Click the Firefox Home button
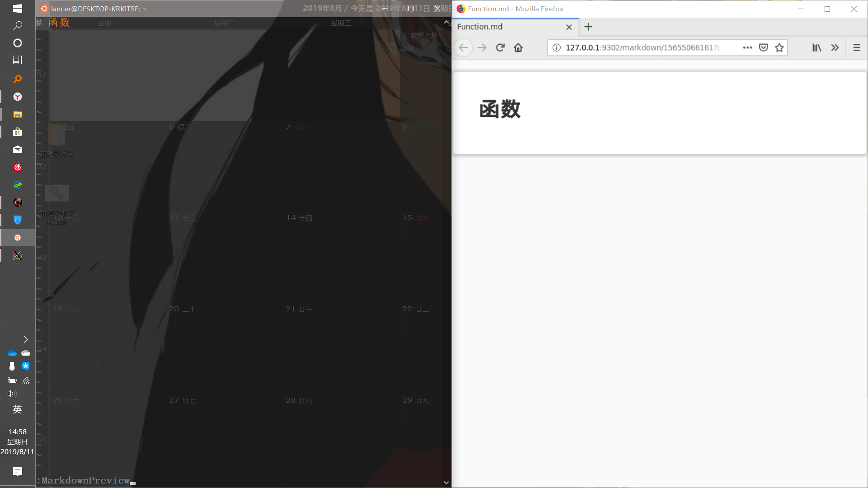The image size is (868, 488). tap(518, 47)
